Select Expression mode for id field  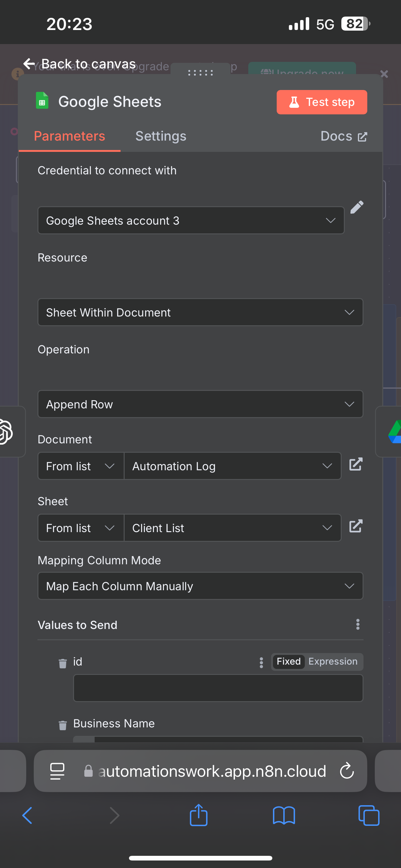(x=333, y=661)
